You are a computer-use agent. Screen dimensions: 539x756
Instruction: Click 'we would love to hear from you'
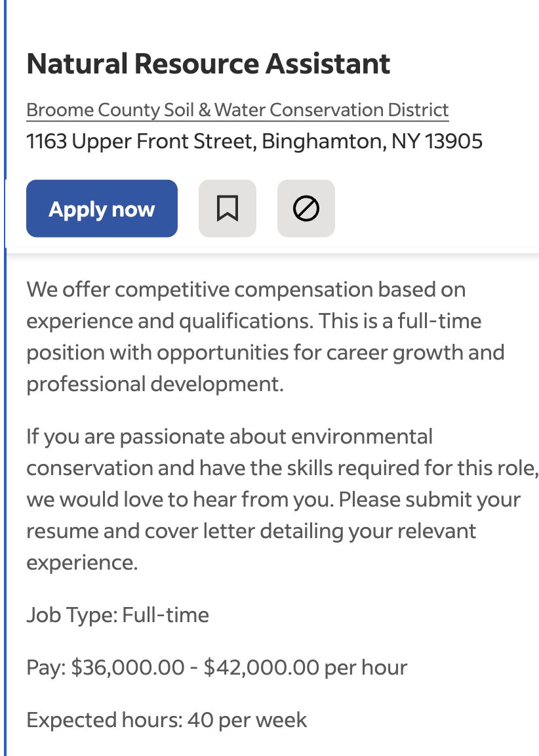click(180, 499)
